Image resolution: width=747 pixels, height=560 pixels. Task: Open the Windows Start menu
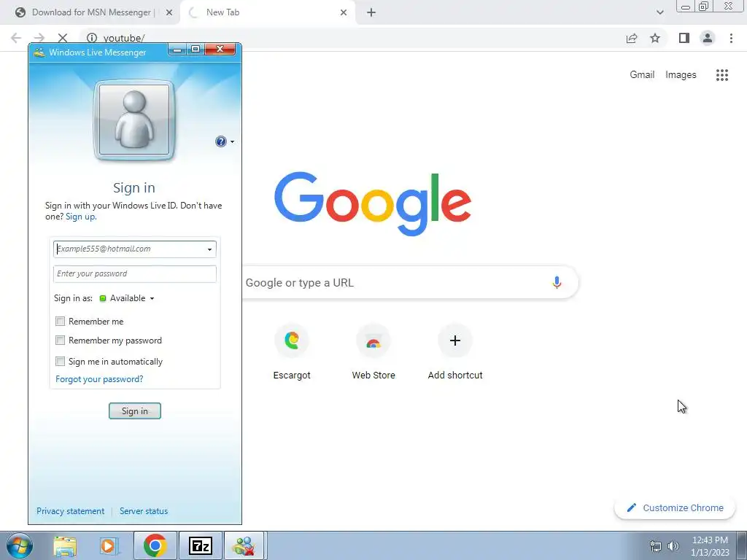coord(19,545)
